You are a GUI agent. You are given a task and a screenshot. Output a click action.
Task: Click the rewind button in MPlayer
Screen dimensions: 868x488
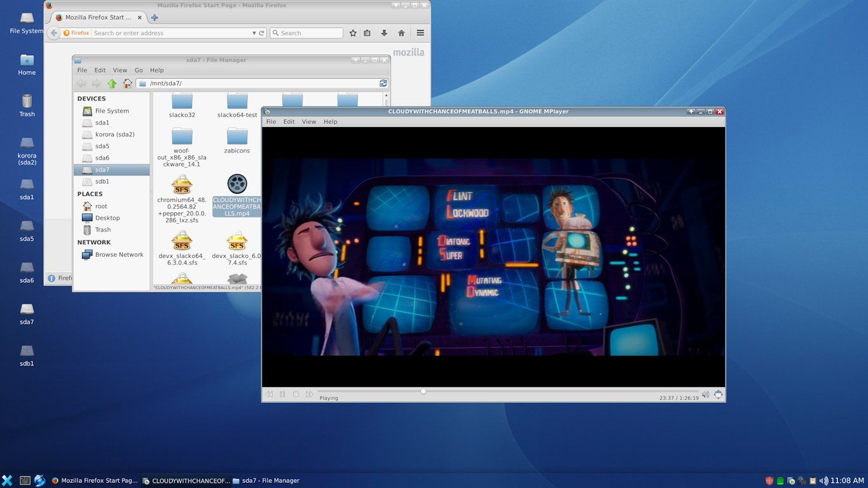[x=269, y=395]
